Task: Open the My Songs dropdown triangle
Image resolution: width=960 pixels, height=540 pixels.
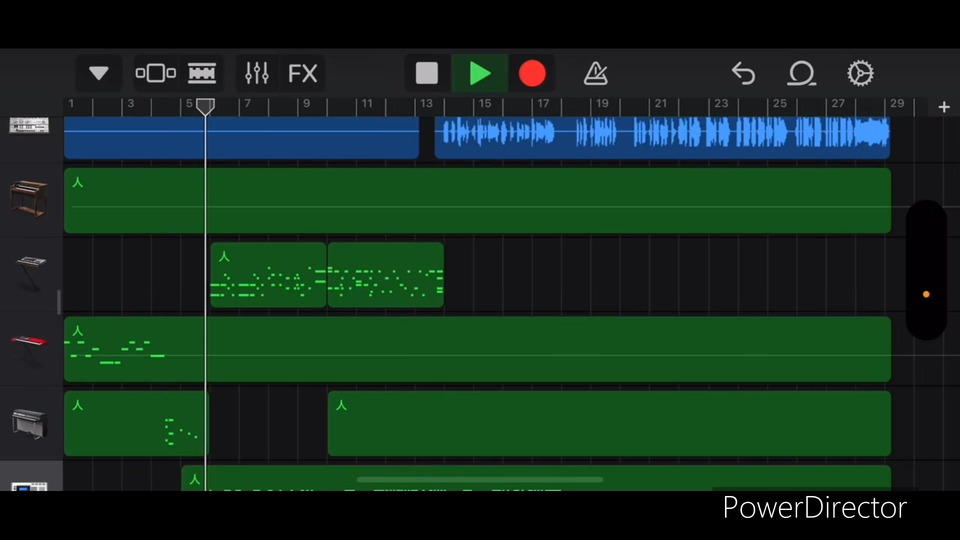Action: [99, 73]
